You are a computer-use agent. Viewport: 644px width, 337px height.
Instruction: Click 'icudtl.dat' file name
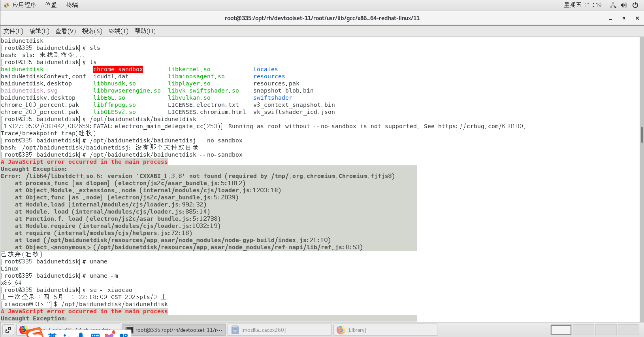coord(111,76)
